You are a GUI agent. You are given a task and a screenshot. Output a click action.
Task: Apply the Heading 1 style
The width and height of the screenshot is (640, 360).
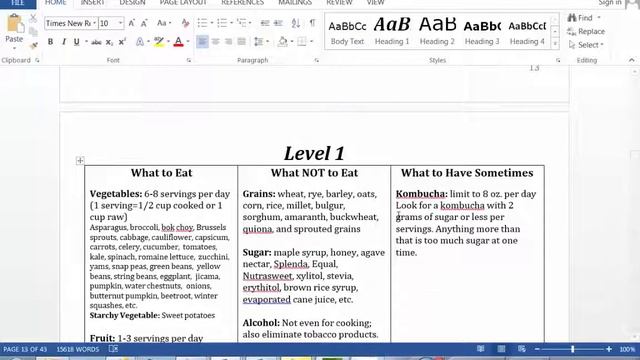pyautogui.click(x=392, y=32)
